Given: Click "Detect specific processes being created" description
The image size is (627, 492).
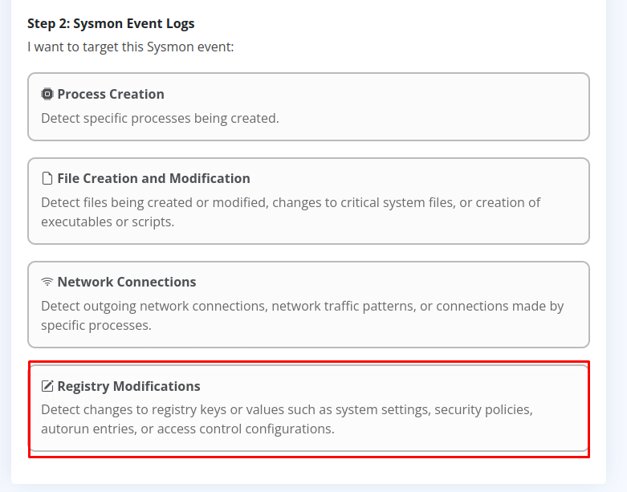Looking at the screenshot, I should [160, 118].
